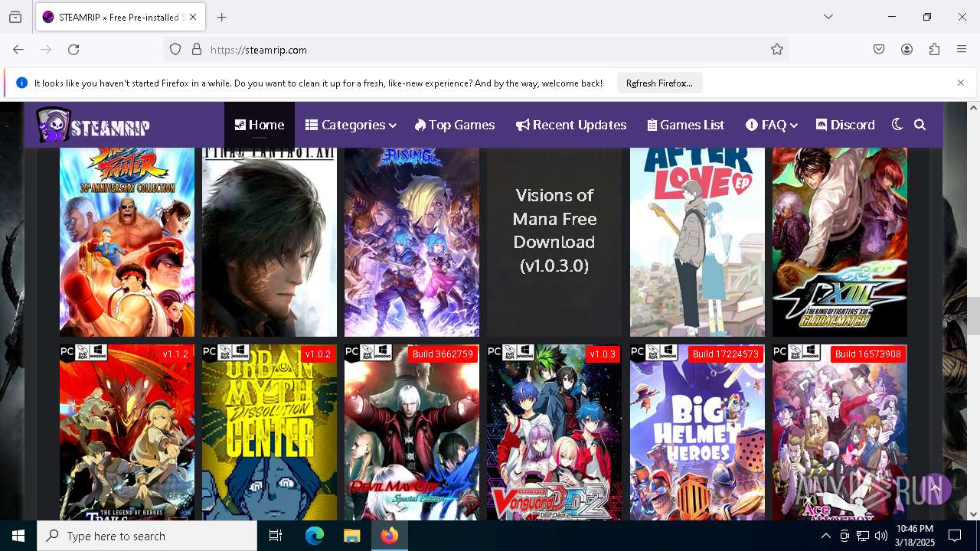Open Street Fighter 30th Anniversary Collection thumbnail
Screen dimensions: 980x551
127,242
